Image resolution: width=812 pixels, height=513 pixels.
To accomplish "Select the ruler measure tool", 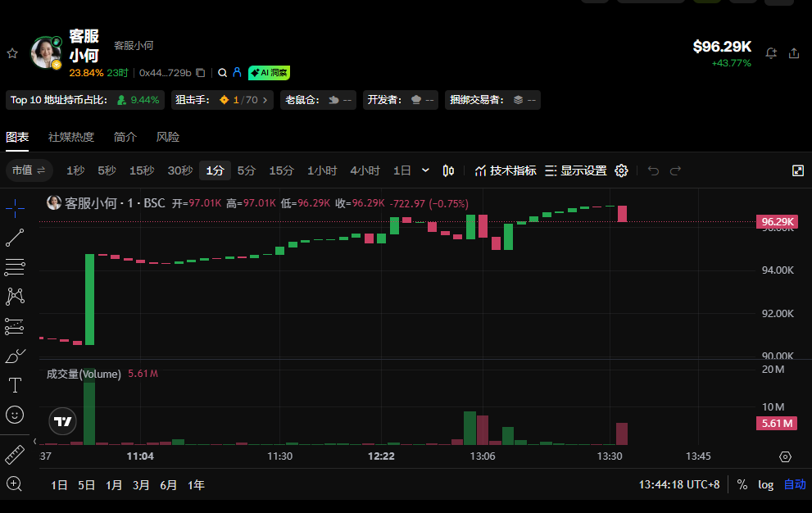I will pos(15,454).
